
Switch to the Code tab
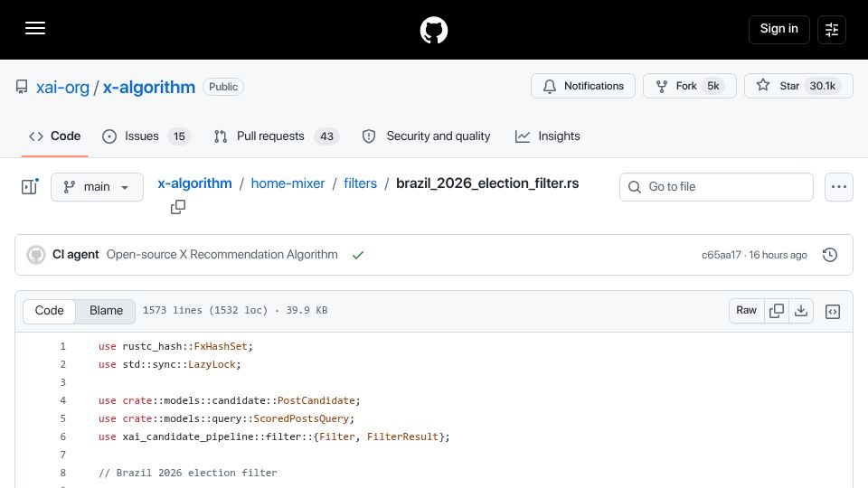point(55,136)
